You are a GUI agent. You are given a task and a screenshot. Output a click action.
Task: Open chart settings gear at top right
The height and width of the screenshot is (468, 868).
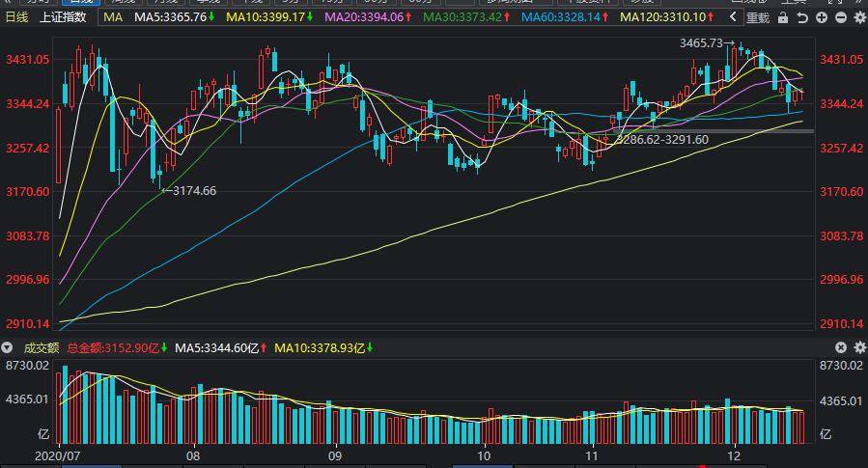pyautogui.click(x=859, y=17)
